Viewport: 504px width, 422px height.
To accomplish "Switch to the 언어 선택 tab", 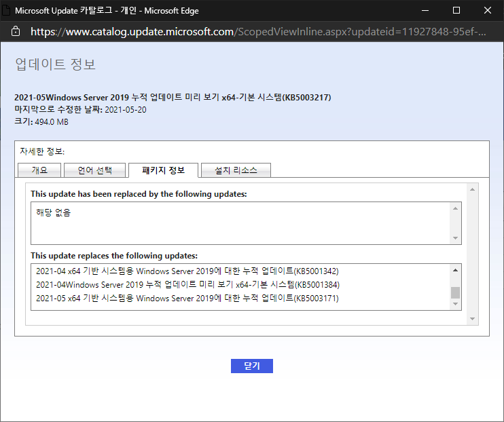I will [95, 170].
